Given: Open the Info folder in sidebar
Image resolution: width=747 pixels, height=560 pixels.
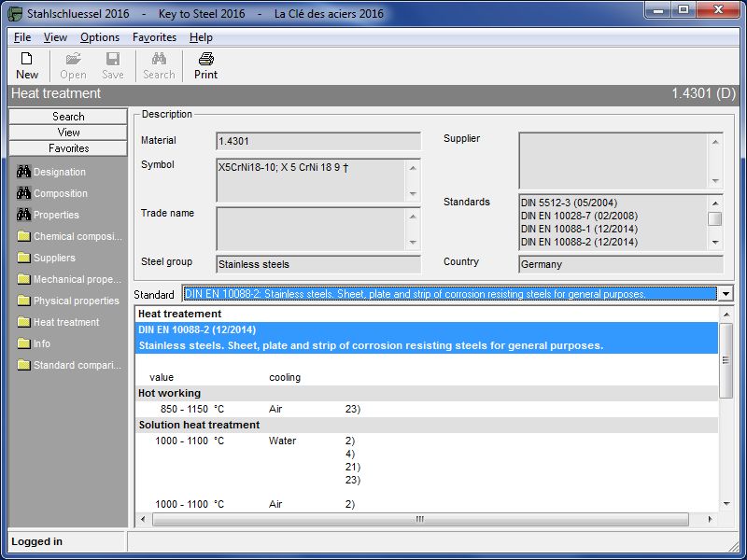Looking at the screenshot, I should pos(24,343).
